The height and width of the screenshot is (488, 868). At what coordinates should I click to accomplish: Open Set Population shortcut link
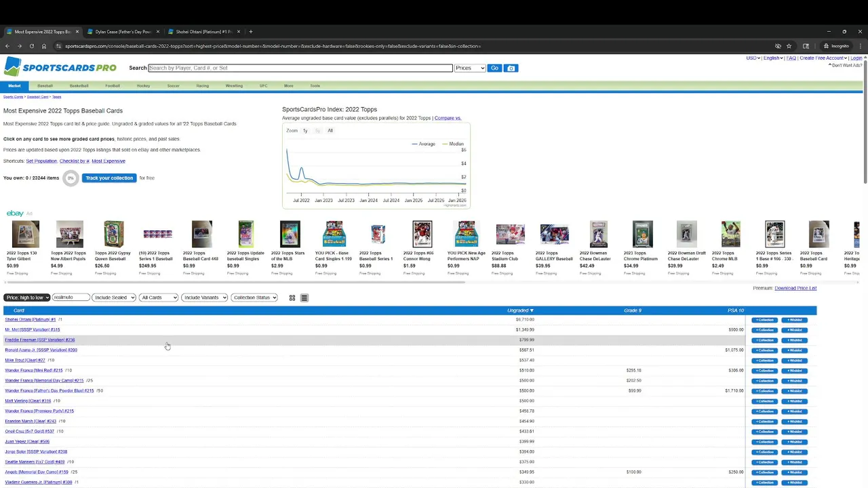click(41, 161)
